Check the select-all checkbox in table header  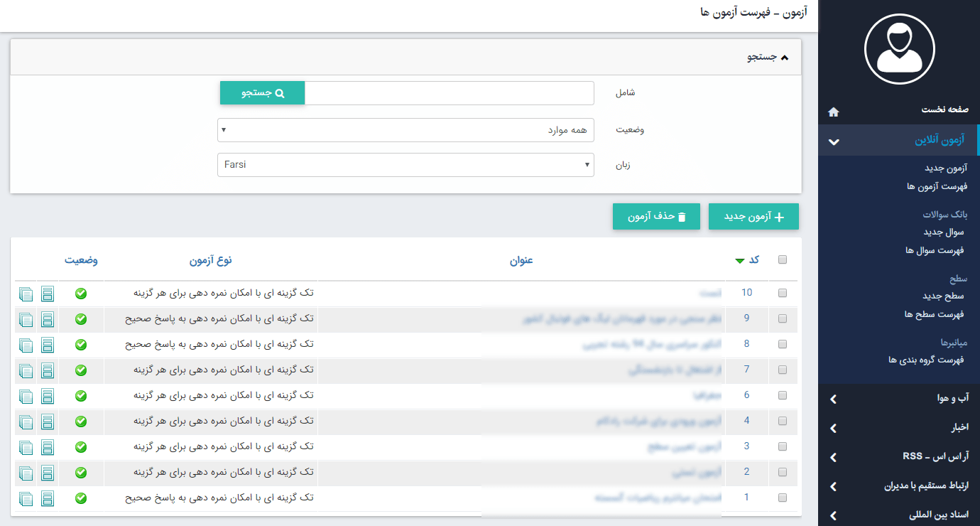coord(783,259)
